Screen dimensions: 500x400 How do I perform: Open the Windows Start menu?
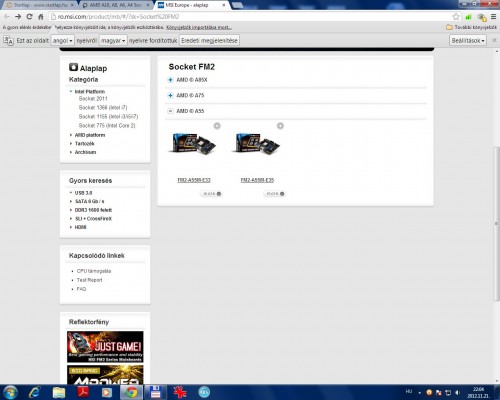coord(10,392)
